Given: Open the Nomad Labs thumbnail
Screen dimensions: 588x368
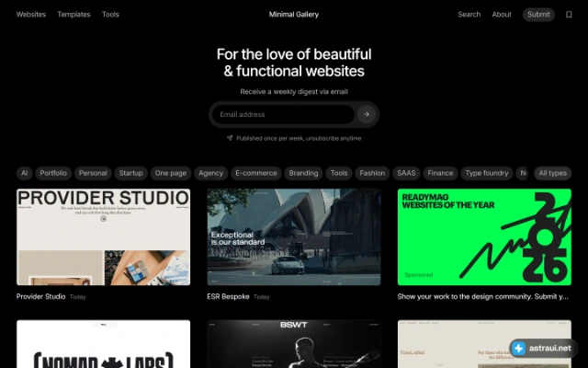Looking at the screenshot, I should tap(104, 344).
